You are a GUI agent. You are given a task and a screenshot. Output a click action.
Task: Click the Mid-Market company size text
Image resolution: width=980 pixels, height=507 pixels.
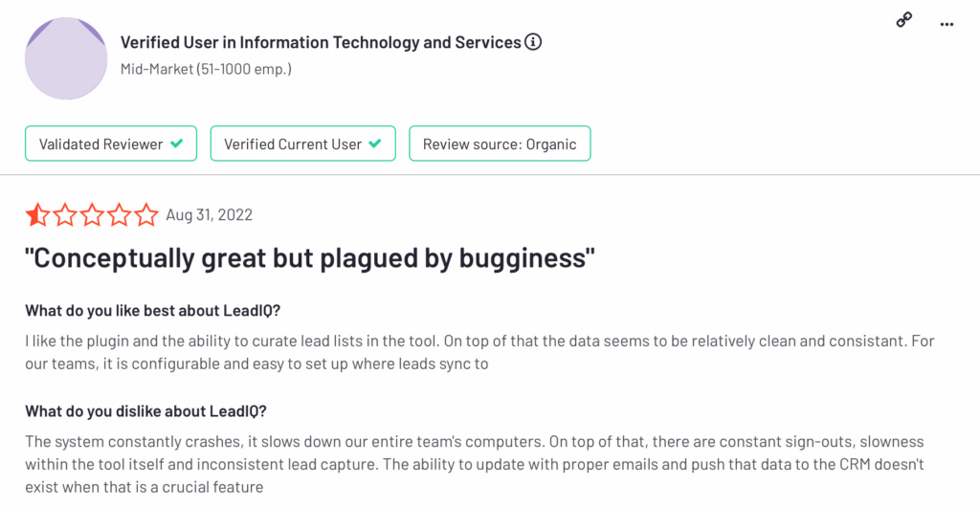[207, 69]
